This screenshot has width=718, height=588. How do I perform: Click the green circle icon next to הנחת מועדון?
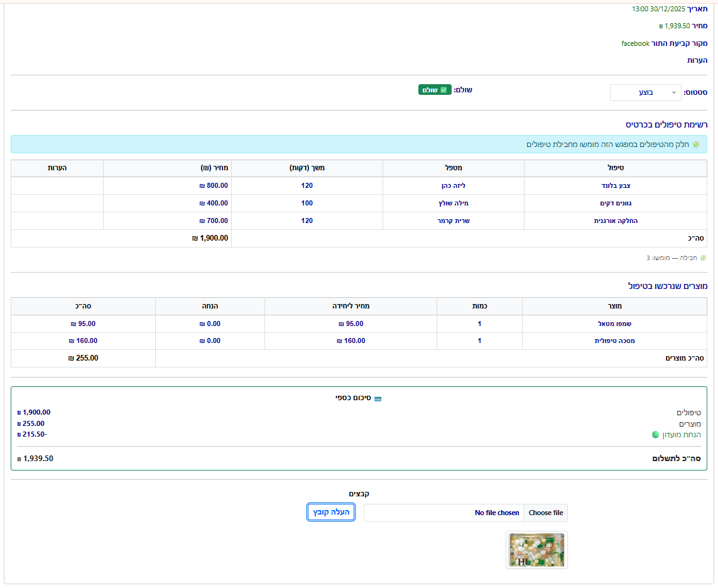[656, 435]
